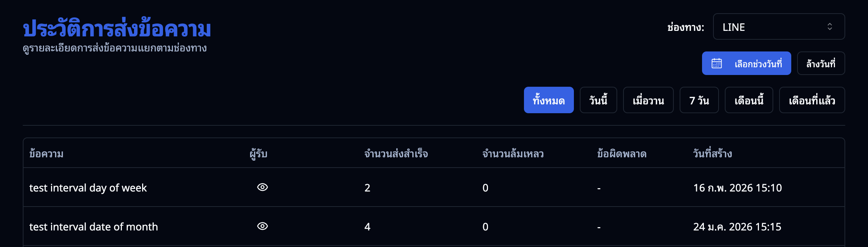Select the เดือนนี้ filter

749,100
